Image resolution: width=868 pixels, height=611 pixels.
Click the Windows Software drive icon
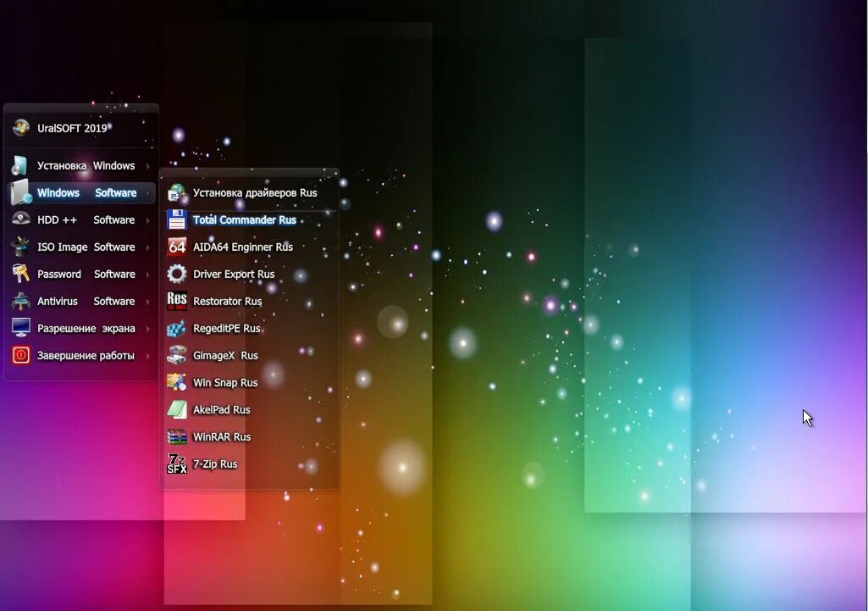(21, 192)
